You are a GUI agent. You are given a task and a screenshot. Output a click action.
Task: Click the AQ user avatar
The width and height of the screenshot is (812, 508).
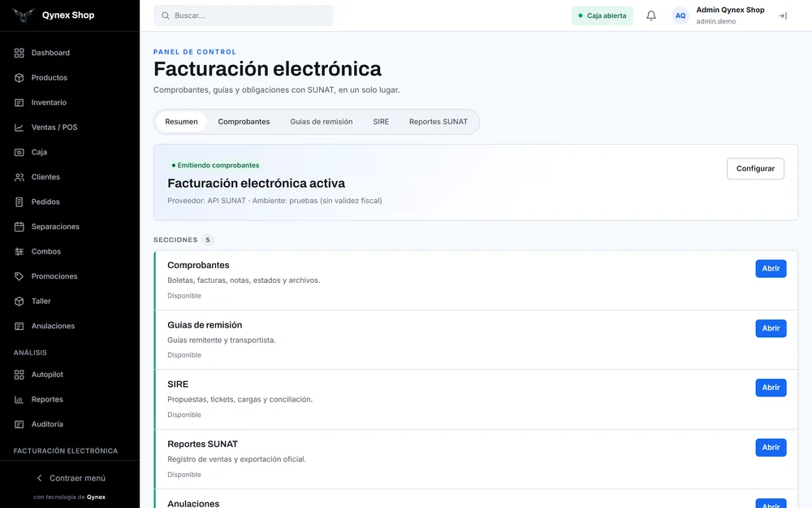pyautogui.click(x=680, y=15)
